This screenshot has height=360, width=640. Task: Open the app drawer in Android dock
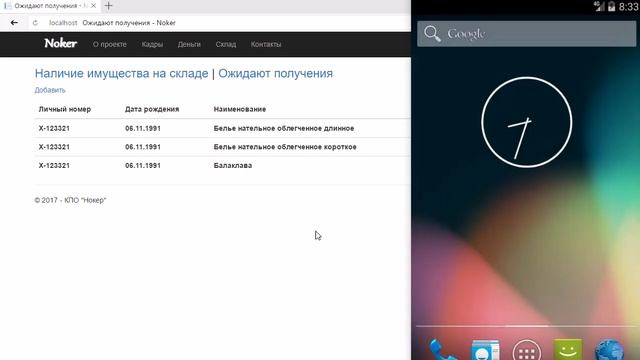(x=527, y=350)
